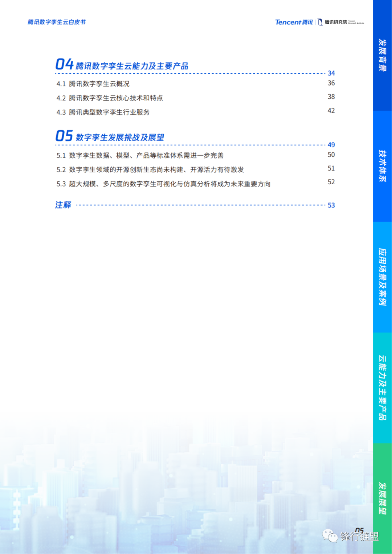Screen dimensions: 392x554
Task: Click the Tencent 腾讯 logo
Action: click(294, 22)
